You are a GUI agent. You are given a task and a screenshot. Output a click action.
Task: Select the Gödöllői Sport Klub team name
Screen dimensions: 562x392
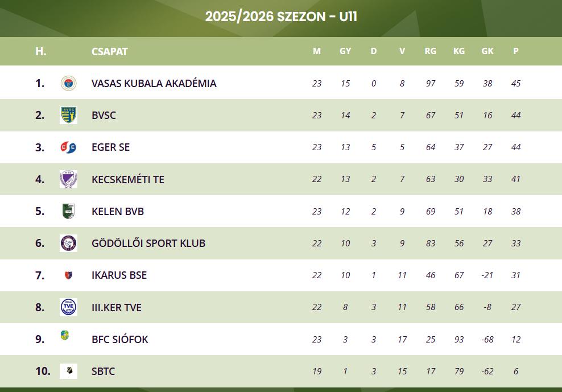point(148,244)
